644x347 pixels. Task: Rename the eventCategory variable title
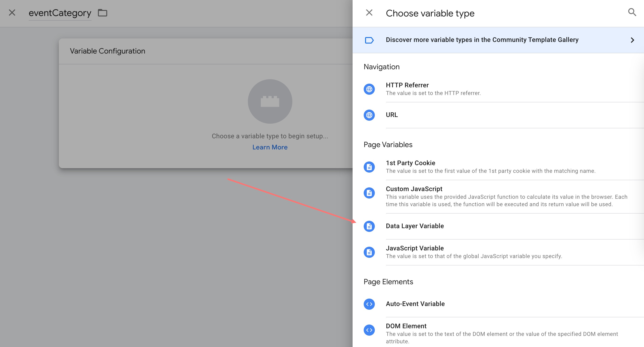coord(60,13)
